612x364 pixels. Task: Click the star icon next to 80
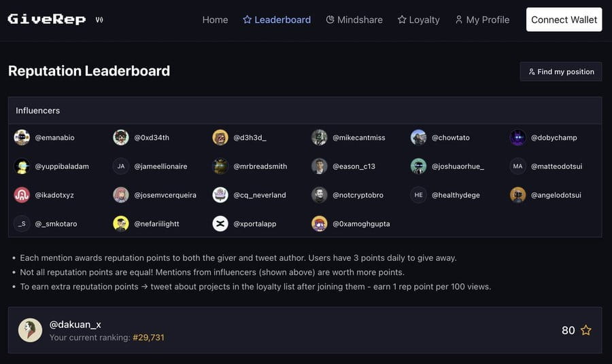coord(586,330)
